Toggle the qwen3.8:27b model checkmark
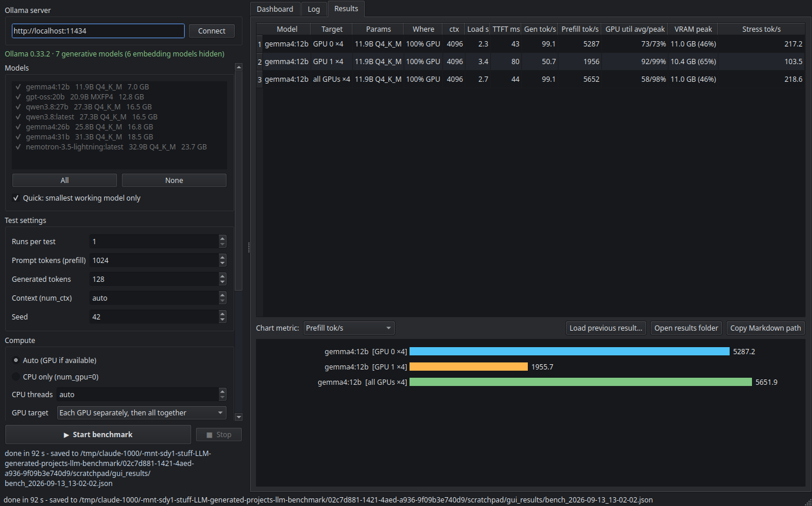 (x=18, y=107)
